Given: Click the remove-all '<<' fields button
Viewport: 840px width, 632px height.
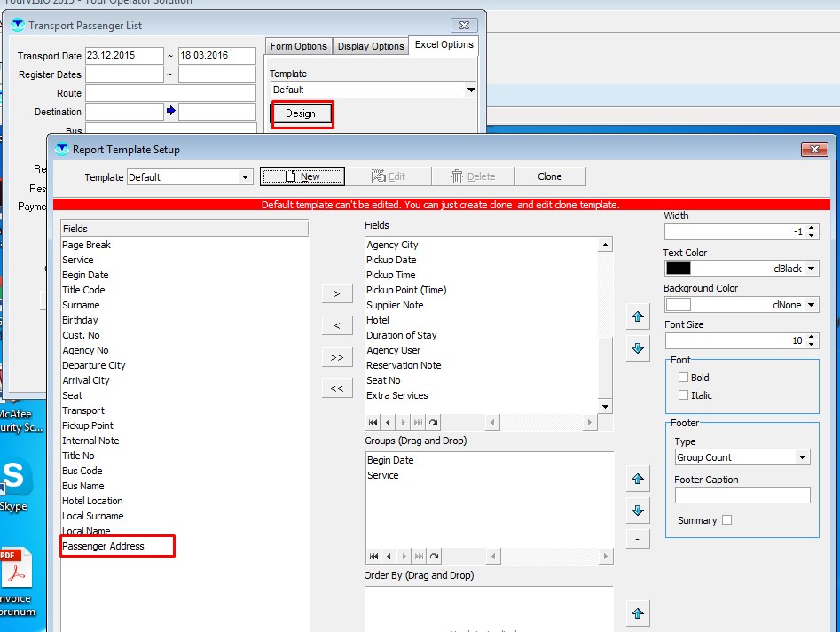Looking at the screenshot, I should pyautogui.click(x=336, y=388).
